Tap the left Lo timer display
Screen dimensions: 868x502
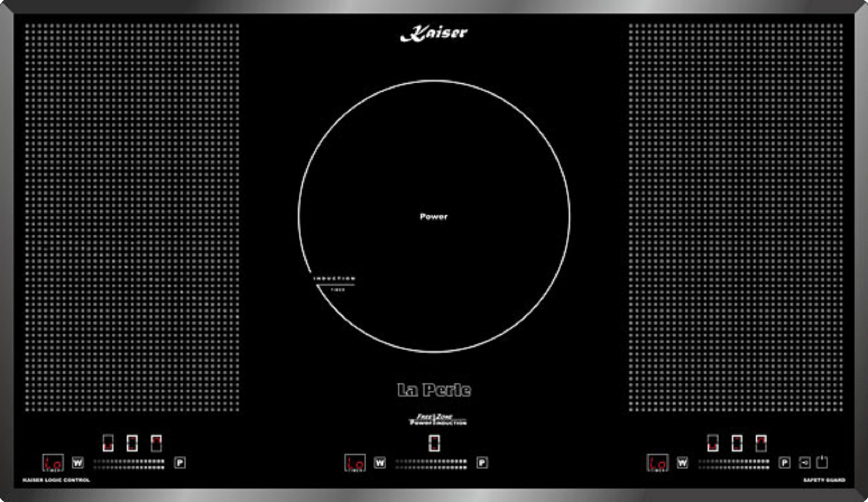click(53, 463)
